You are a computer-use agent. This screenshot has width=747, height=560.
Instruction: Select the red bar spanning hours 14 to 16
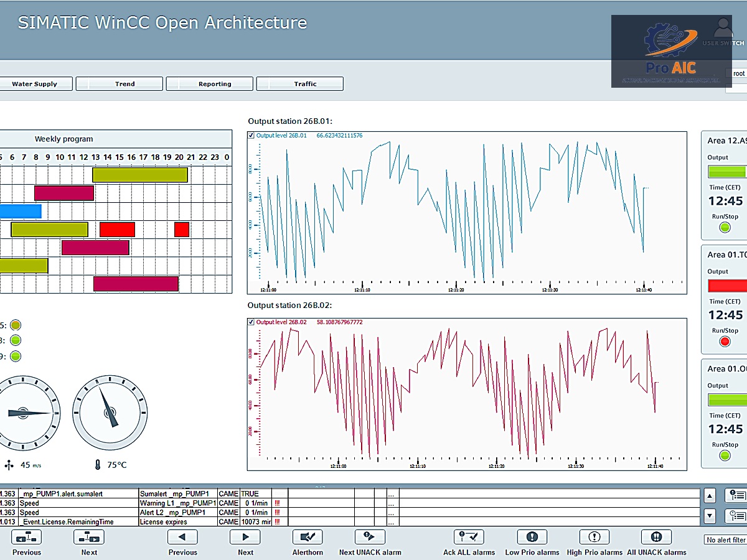117,230
